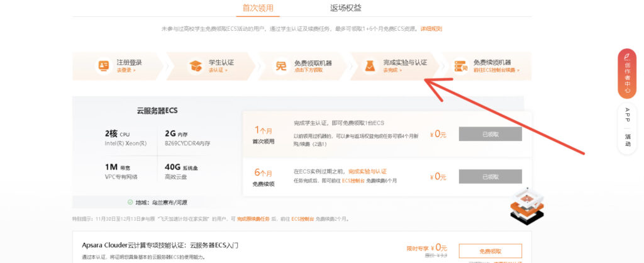Open the 前往ECS控制台续费 link

click(496, 70)
